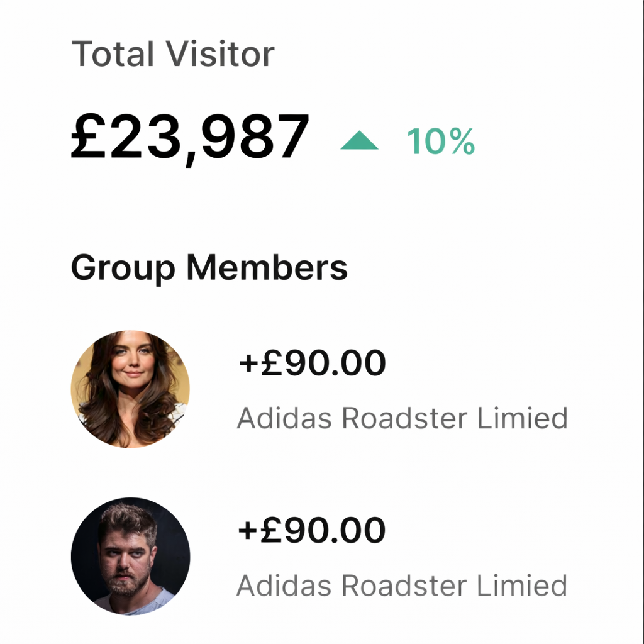The image size is (644, 644).
Task: Click the second member's +£90.00 amount
Action: click(x=312, y=531)
